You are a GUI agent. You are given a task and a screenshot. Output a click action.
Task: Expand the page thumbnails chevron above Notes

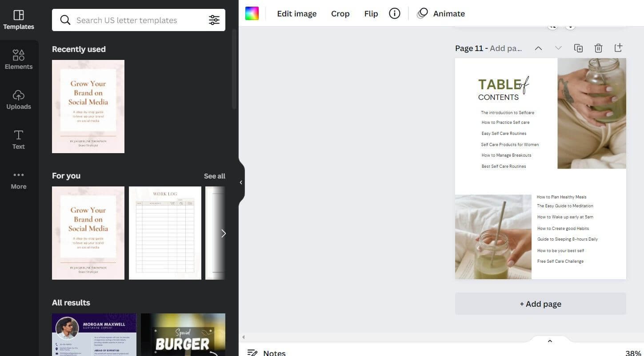point(550,341)
